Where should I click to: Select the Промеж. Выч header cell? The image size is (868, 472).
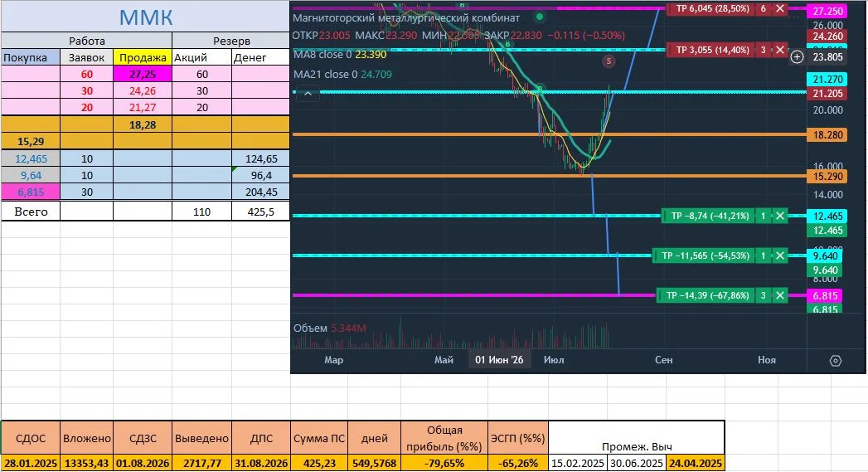pos(637,438)
